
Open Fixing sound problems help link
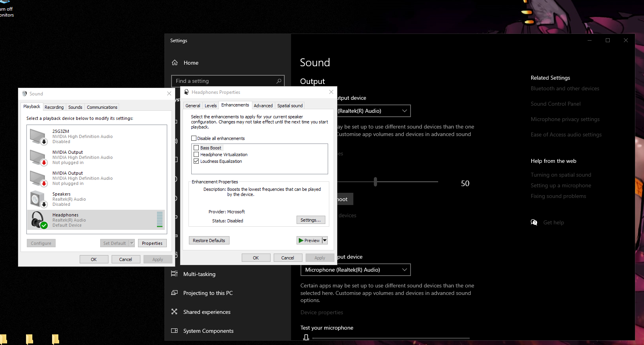(x=558, y=196)
